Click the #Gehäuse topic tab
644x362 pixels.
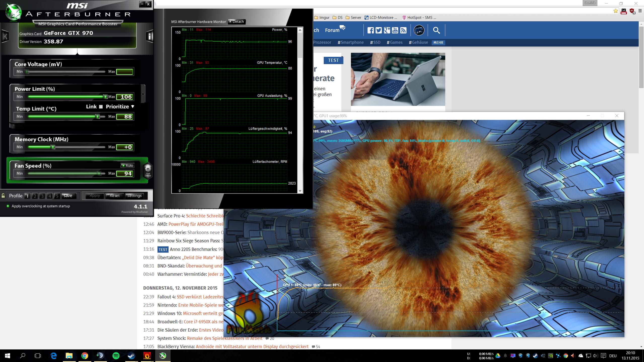pyautogui.click(x=418, y=42)
